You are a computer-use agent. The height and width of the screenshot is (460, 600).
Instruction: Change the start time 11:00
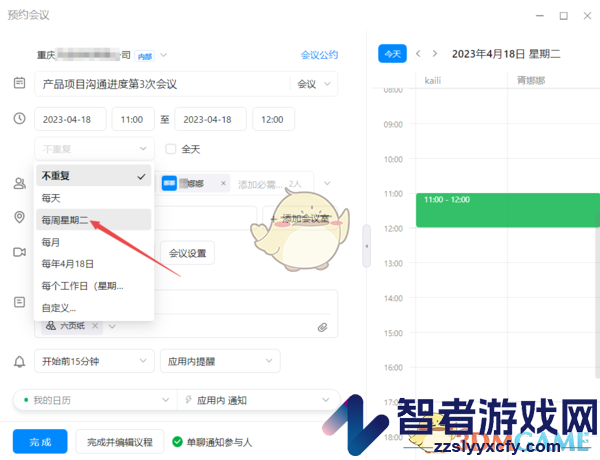tap(133, 119)
